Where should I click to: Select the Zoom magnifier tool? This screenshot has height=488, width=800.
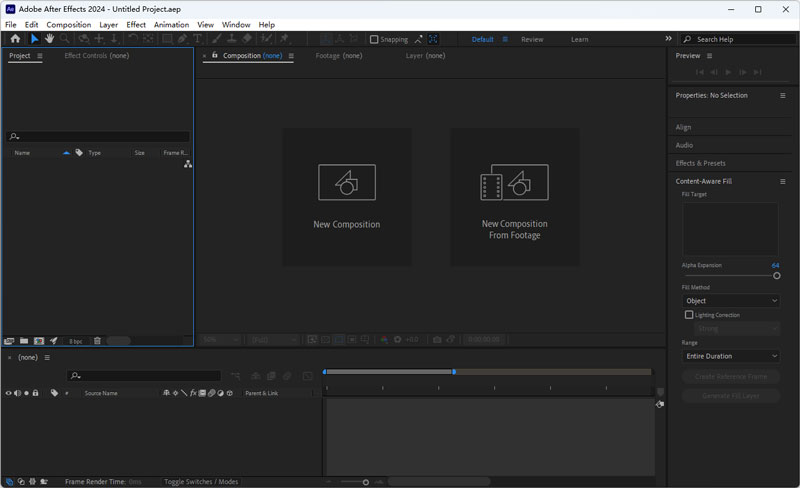tap(65, 39)
